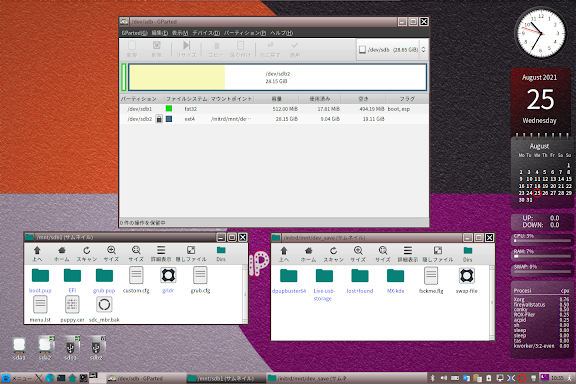This screenshot has width=576, height=384.
Task: Select the sdb2 USB drive icon on desktop
Action: [96, 346]
